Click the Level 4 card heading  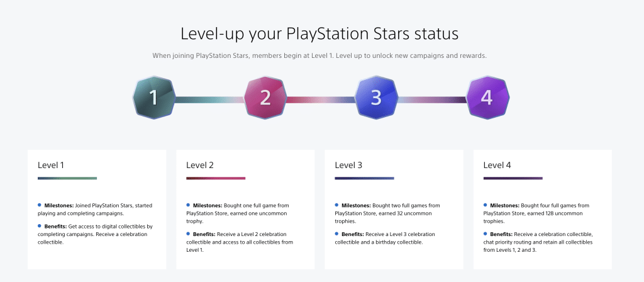[x=497, y=166]
